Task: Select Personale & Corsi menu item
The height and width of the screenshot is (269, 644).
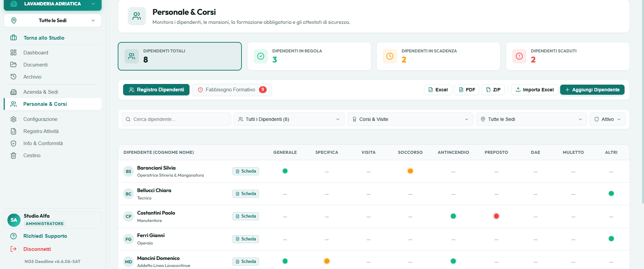Action: (x=53, y=104)
